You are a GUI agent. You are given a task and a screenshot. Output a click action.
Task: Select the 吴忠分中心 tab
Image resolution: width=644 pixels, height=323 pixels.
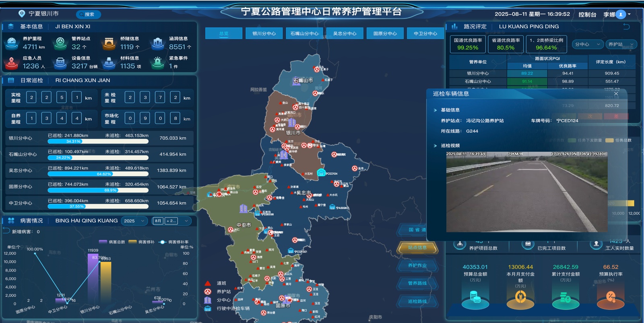coord(345,33)
